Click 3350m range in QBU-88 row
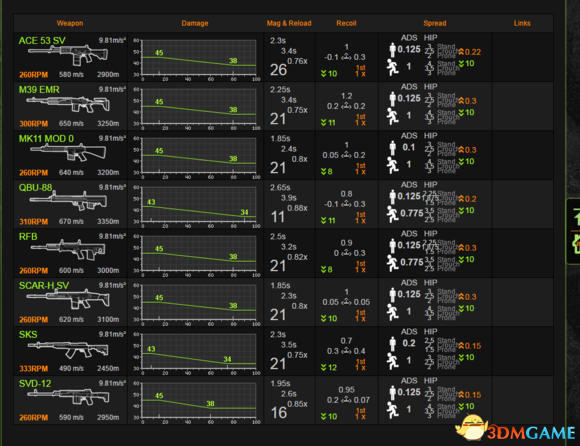580x446 pixels. [x=108, y=222]
